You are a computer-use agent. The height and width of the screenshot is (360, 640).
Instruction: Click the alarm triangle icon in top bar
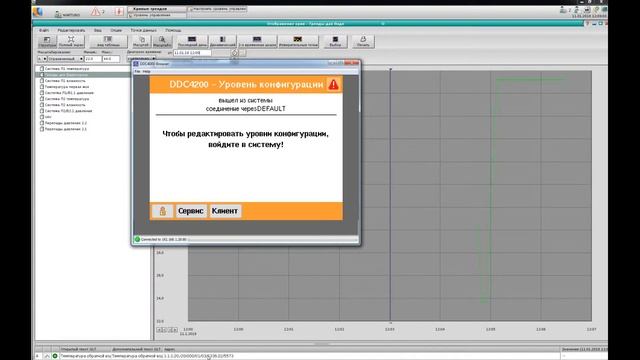click(x=96, y=11)
